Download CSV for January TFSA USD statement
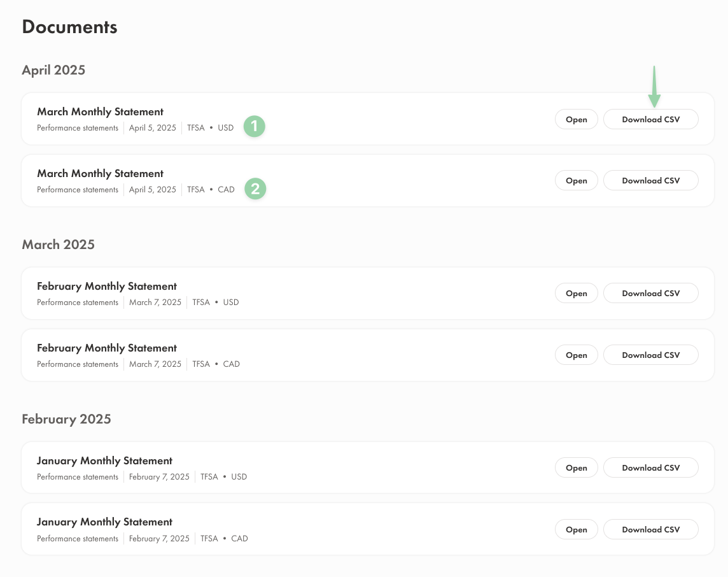The image size is (728, 577). click(x=650, y=468)
